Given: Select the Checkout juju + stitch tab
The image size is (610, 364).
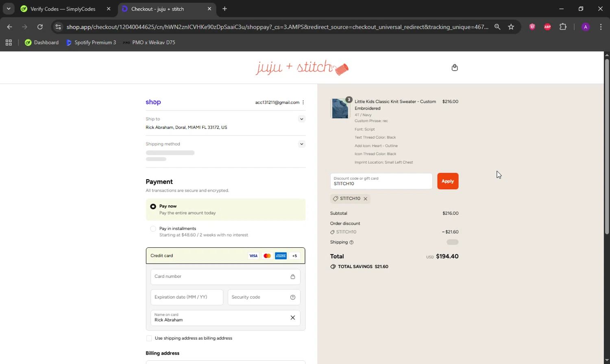Looking at the screenshot, I should 167,9.
